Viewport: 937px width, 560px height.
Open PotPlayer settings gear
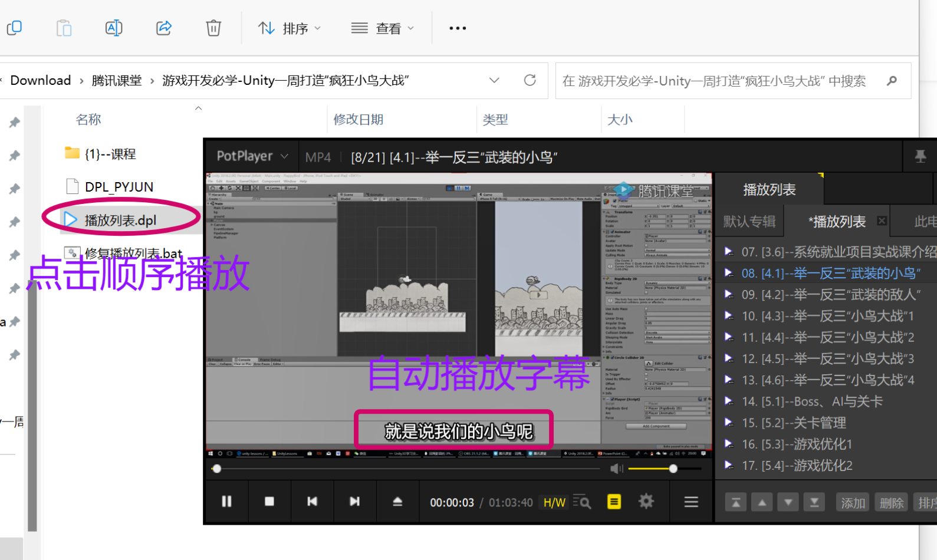pos(646,502)
